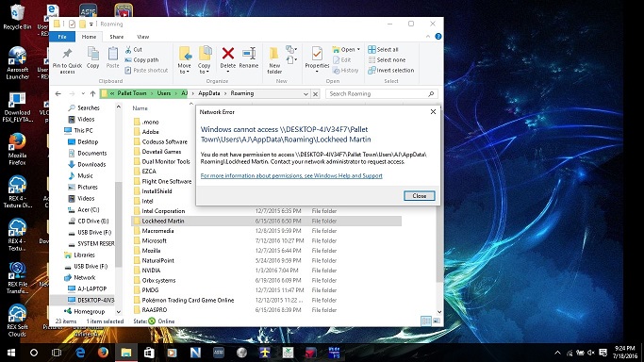The width and height of the screenshot is (644, 362).
Task: Dismiss Network Error dialog with X
Action: 433,111
